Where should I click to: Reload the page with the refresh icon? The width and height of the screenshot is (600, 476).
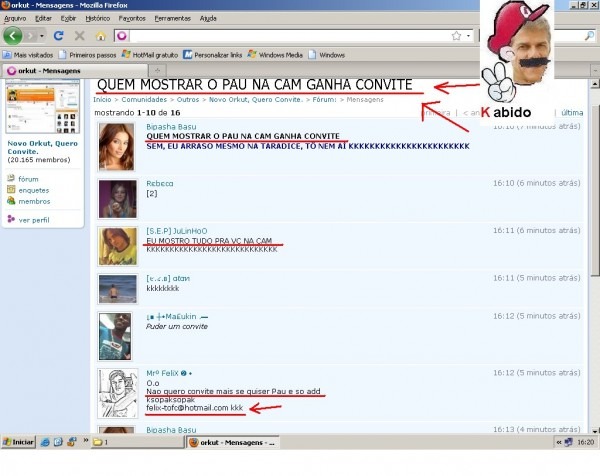tap(57, 36)
